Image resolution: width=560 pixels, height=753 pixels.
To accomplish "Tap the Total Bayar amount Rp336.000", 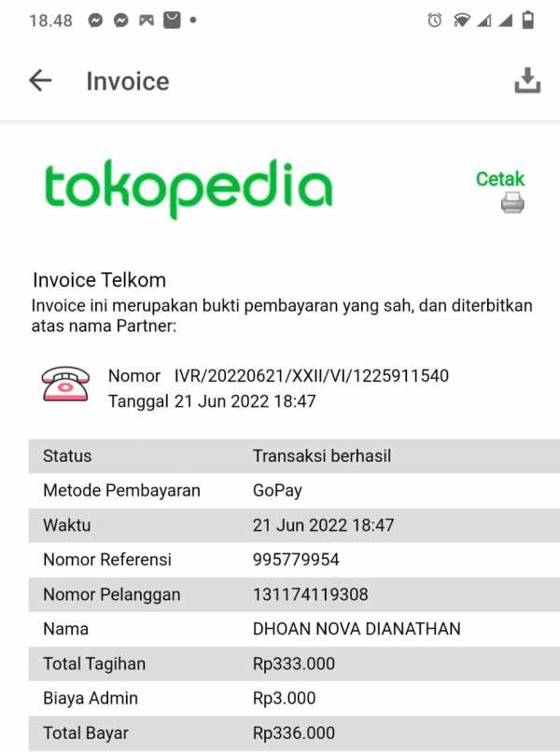I will point(293,732).
